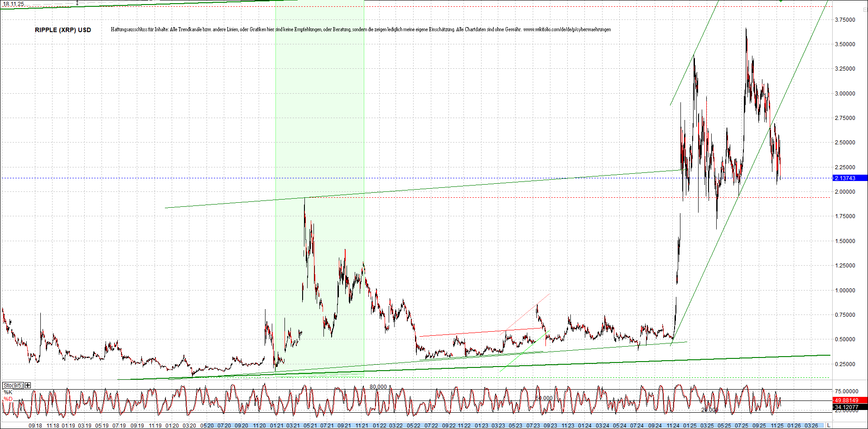Collapse the price scale with the minus icon
The image size is (868, 429).
click(866, 10)
